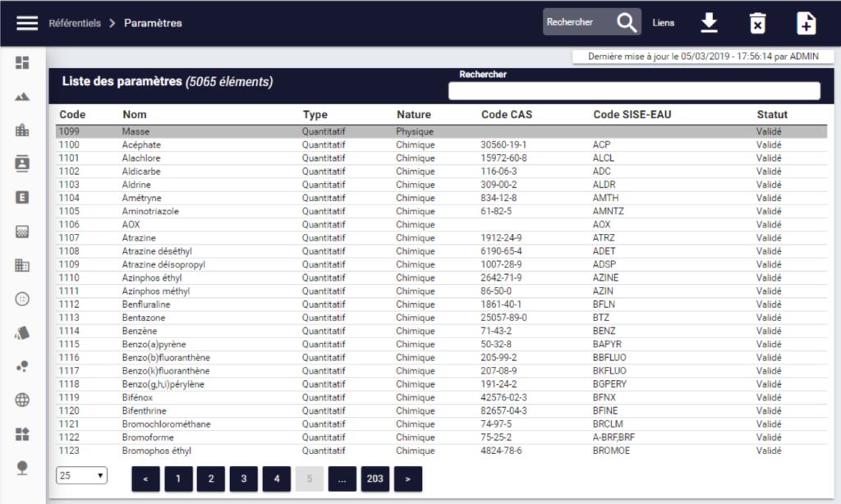841x504 pixels.
Task: Select code 1106 for AOX
Action: [69, 225]
